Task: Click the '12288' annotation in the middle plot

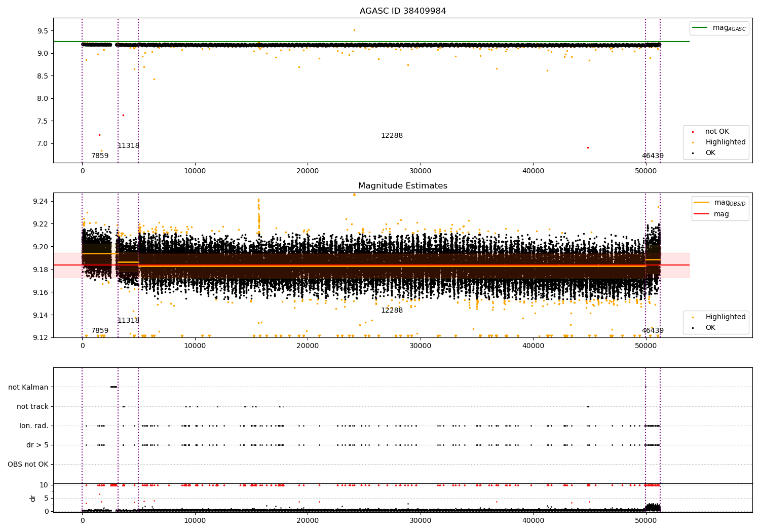Action: click(x=392, y=311)
